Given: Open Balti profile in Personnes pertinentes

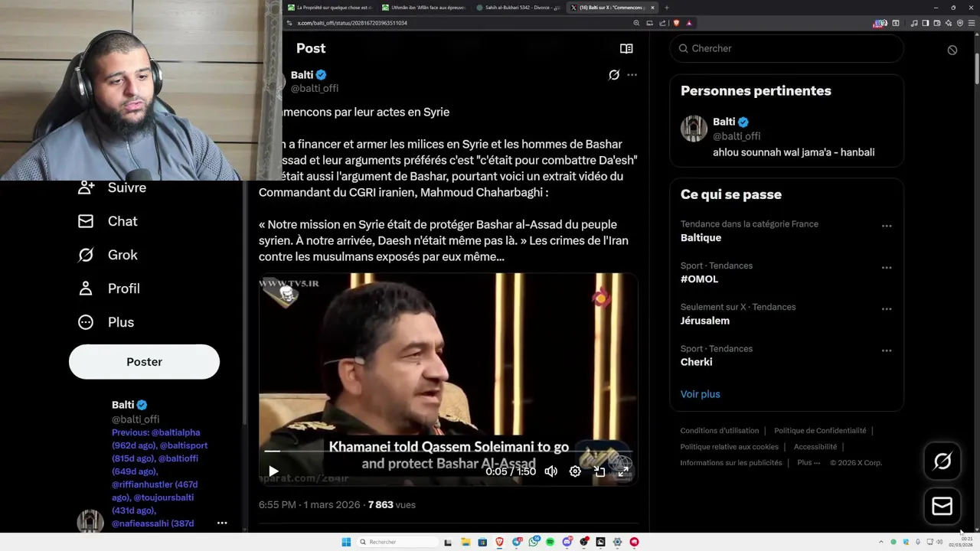Looking at the screenshot, I should pyautogui.click(x=786, y=136).
